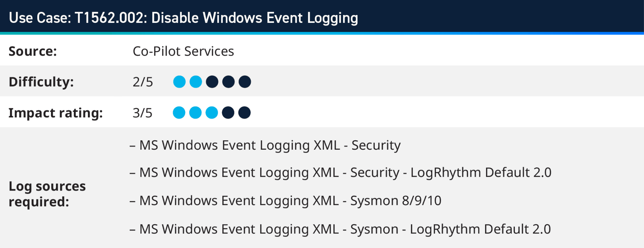Select the fifth and last Difficulty dot
The image size is (644, 248).
245,82
